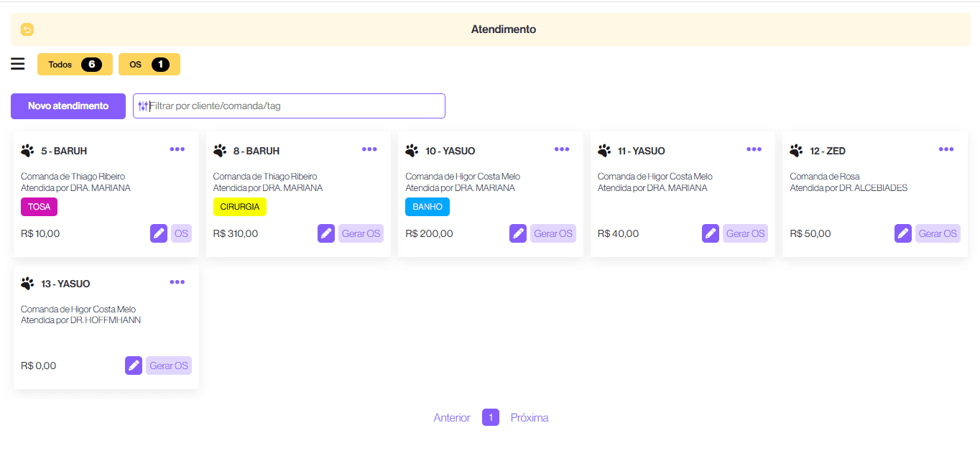980x456 pixels.
Task: Click the Atendimento page heading
Action: click(x=504, y=29)
